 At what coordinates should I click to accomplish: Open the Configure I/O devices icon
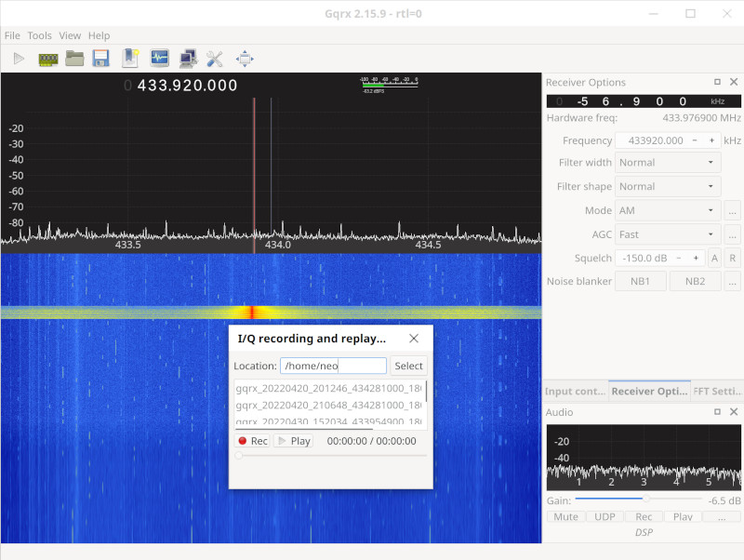pyautogui.click(x=48, y=58)
